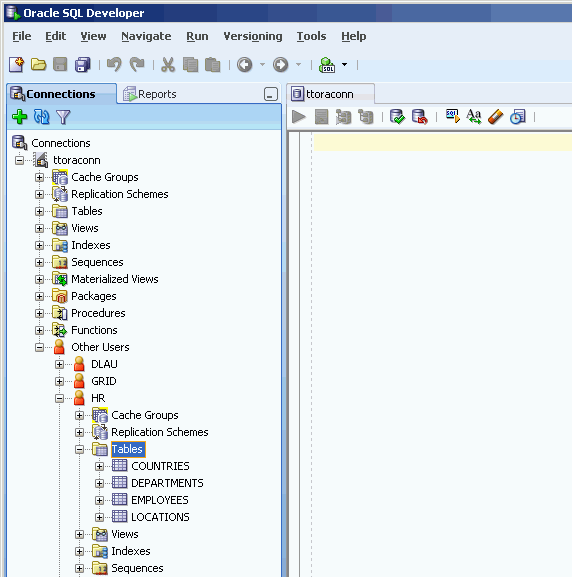Select the HR Views folder
This screenshot has height=577, width=572.
pyautogui.click(x=125, y=534)
